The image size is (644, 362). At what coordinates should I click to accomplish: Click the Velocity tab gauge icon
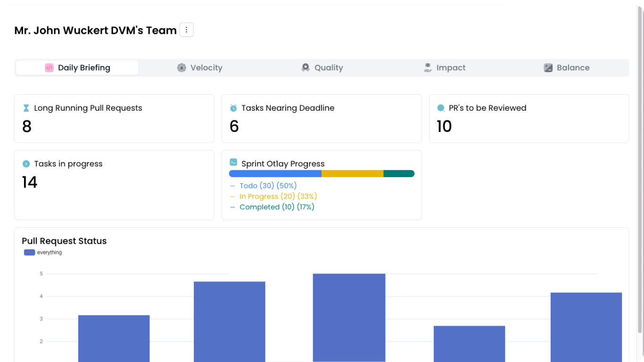[x=182, y=68]
